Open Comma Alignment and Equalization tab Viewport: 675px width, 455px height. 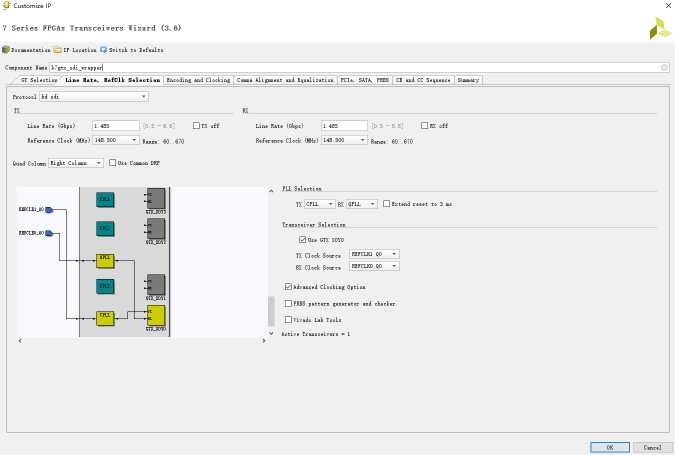pos(285,80)
